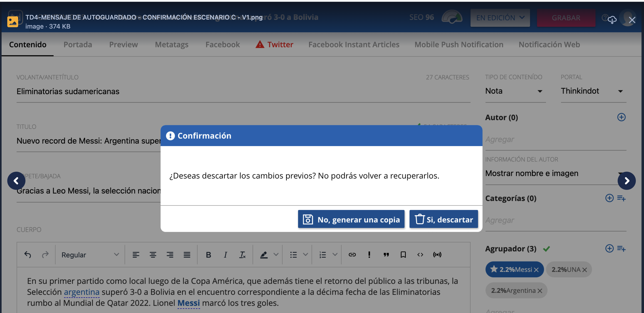
Task: Choose No, generar una copia
Action: 351,219
